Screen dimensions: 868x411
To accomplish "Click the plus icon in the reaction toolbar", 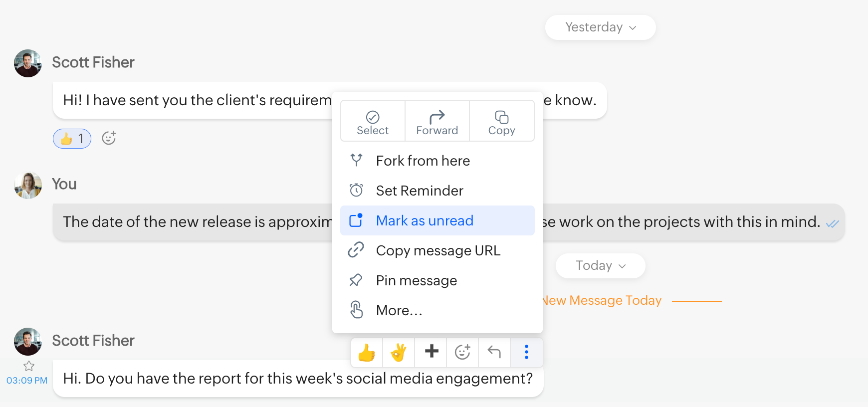I will tap(431, 352).
